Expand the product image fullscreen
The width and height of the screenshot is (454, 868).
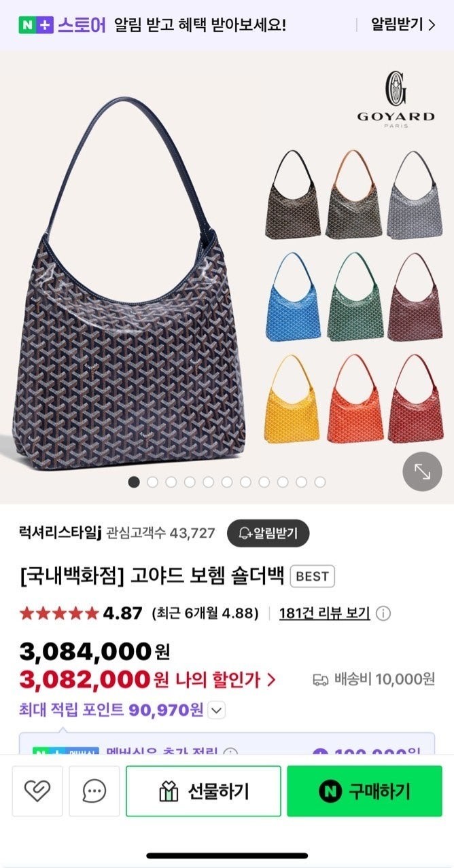click(x=422, y=471)
